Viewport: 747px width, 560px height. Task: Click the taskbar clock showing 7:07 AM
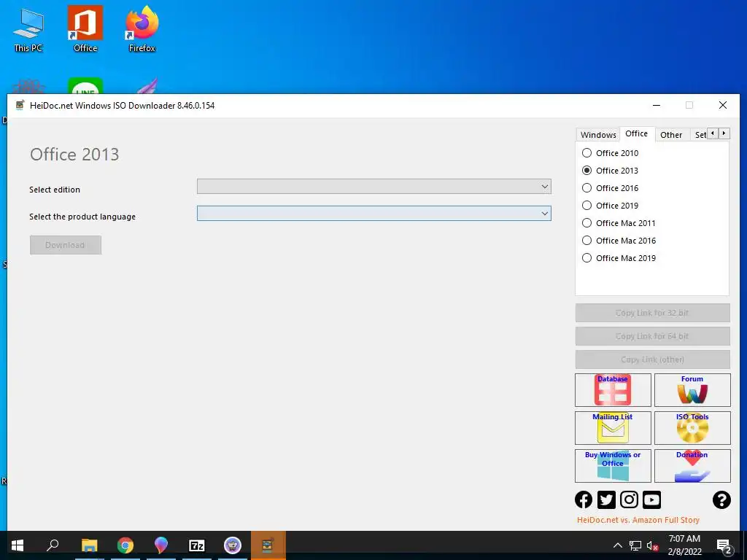pyautogui.click(x=684, y=545)
